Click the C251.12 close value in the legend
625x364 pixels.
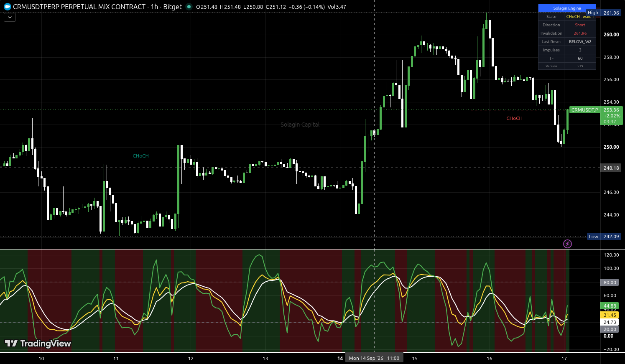tap(276, 7)
